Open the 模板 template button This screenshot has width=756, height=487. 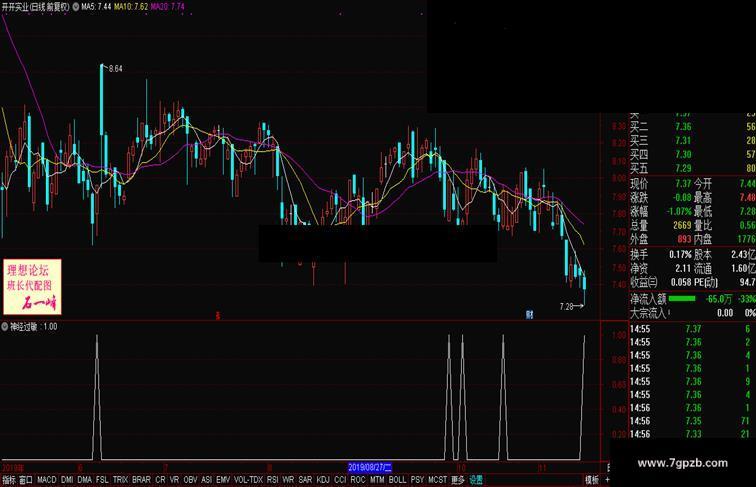[x=592, y=480]
